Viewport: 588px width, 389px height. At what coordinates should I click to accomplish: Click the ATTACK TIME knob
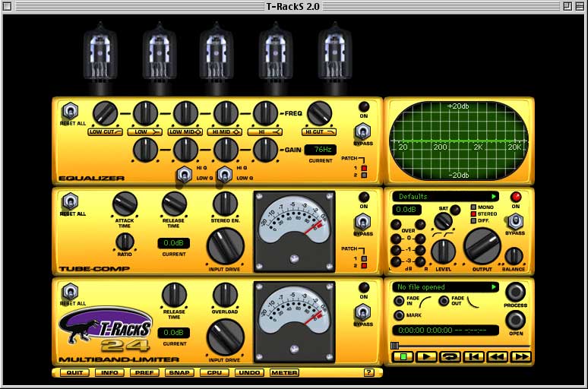125,204
